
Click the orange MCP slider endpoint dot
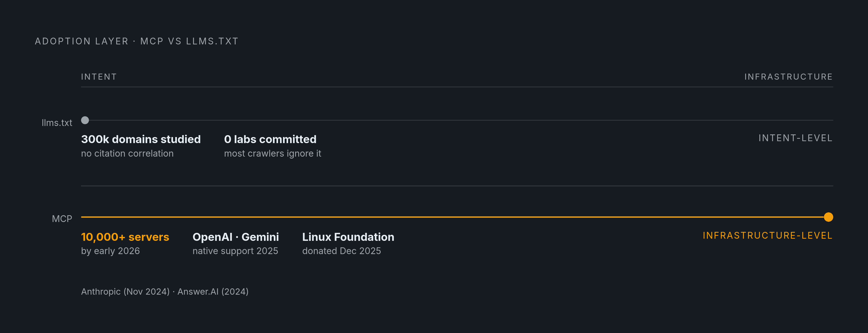(828, 217)
